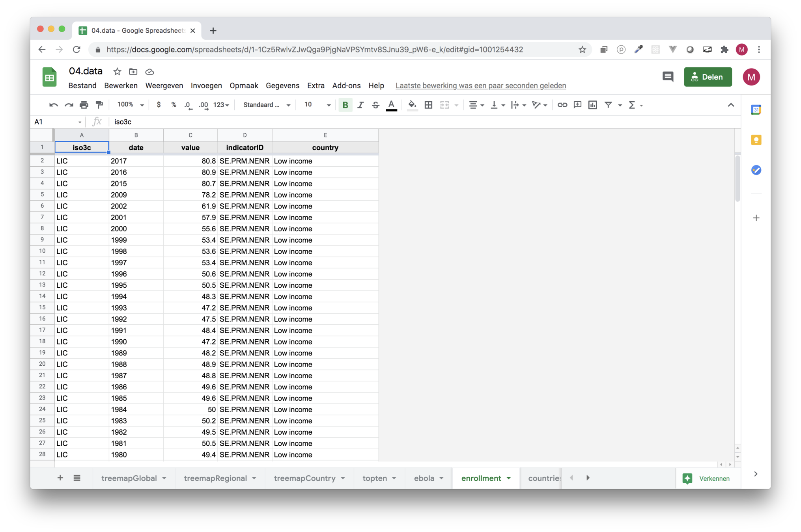Viewport: 801px width, 532px height.
Task: Insert a chart via toolbar icon
Action: [592, 105]
